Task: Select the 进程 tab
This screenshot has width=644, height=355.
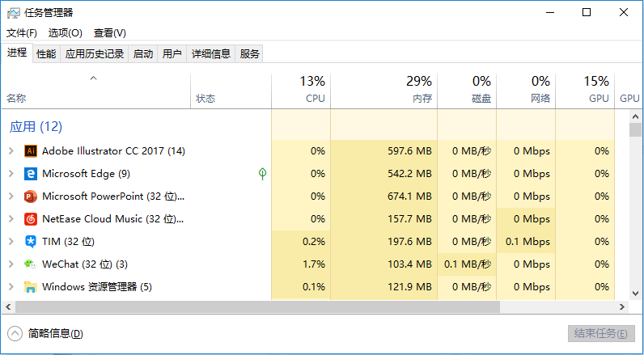Action: pos(17,53)
